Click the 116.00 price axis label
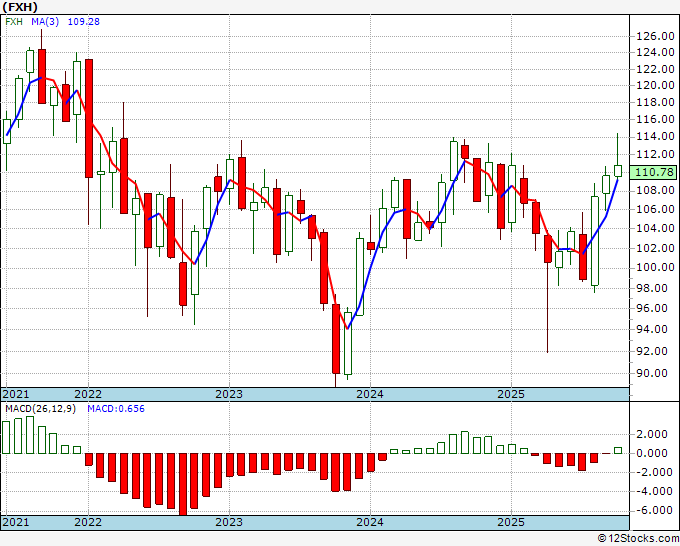Screen dimensions: 680x546 655,119
